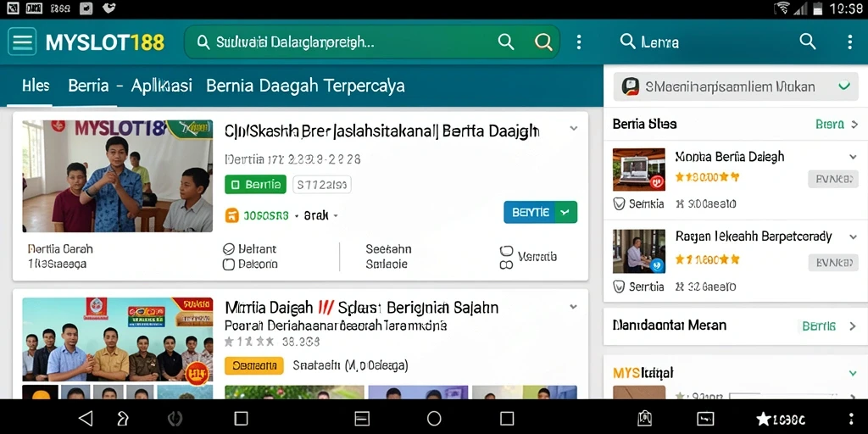
Task: Click the orange icon beside '3050SRS'
Action: point(232,215)
